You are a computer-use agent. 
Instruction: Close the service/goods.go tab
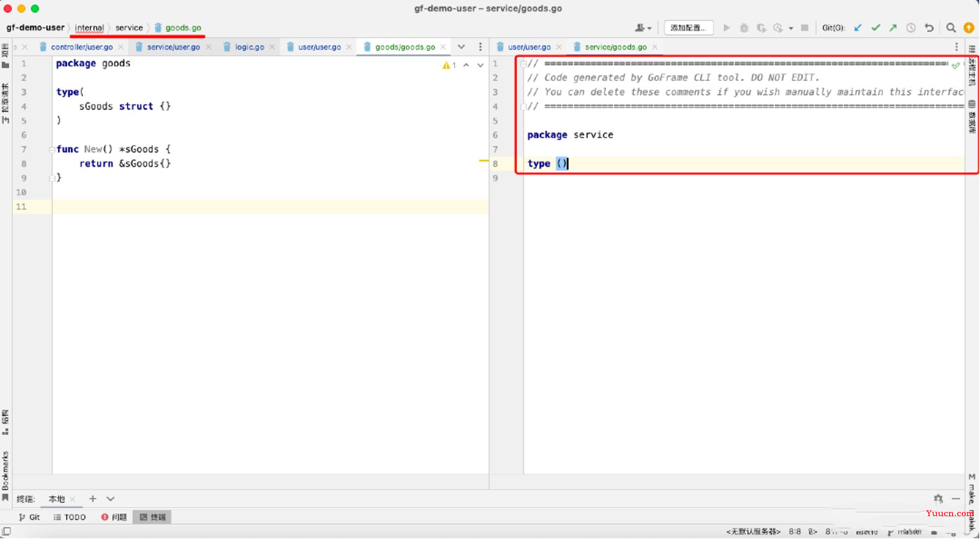[x=655, y=47]
